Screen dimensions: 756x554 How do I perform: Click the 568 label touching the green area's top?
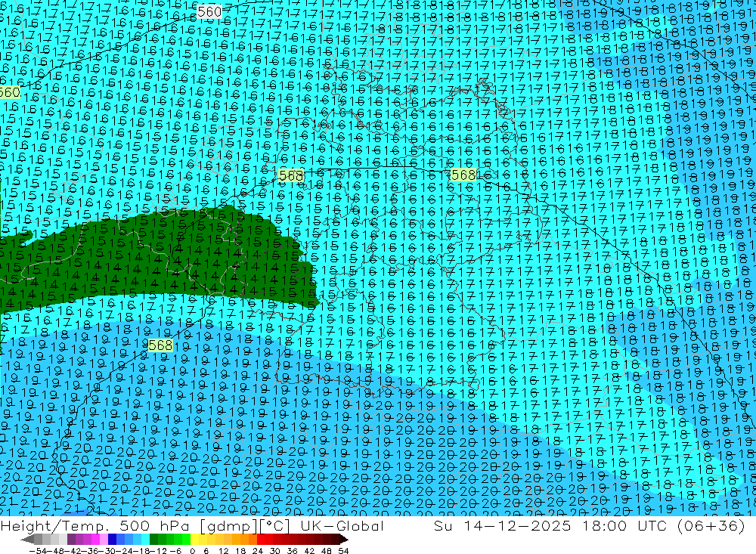[x=291, y=175]
